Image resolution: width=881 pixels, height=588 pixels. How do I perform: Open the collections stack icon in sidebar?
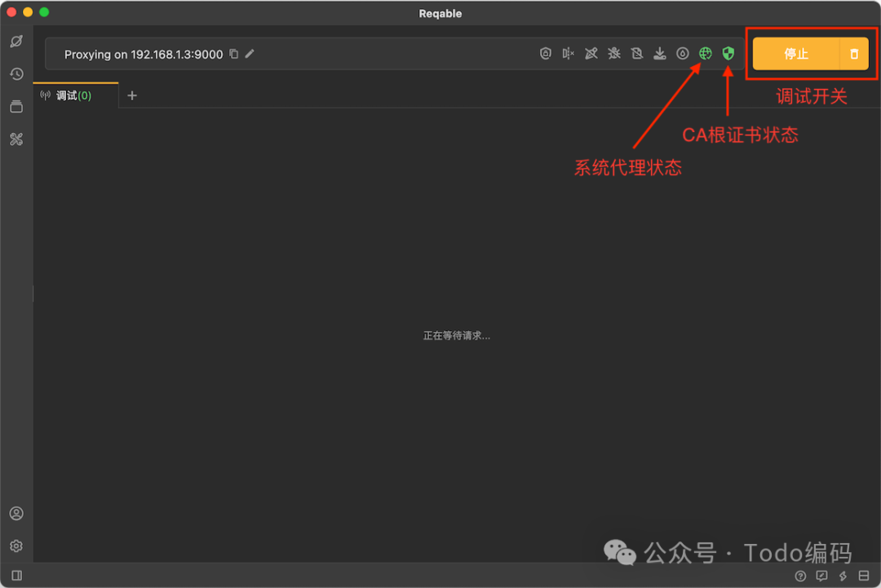click(16, 106)
